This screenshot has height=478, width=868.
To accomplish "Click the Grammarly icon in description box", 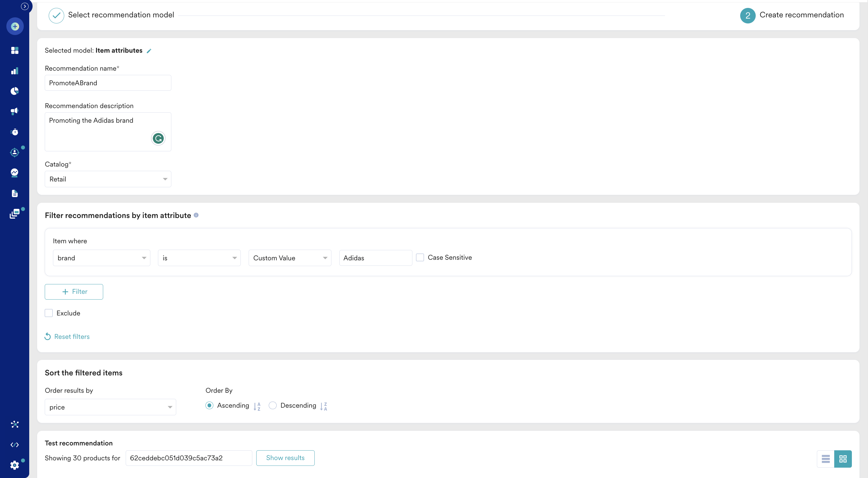I will pos(158,138).
